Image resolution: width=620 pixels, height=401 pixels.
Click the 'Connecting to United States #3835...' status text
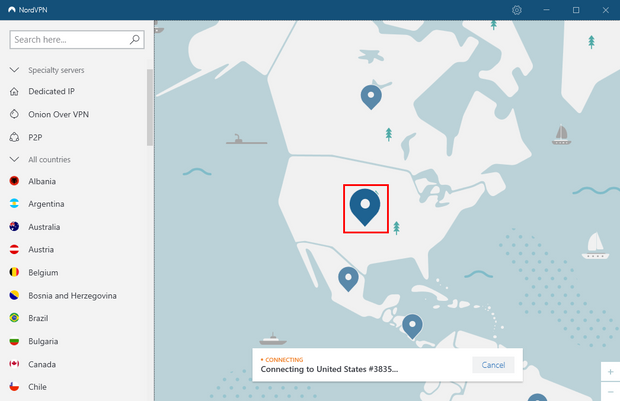tap(329, 369)
